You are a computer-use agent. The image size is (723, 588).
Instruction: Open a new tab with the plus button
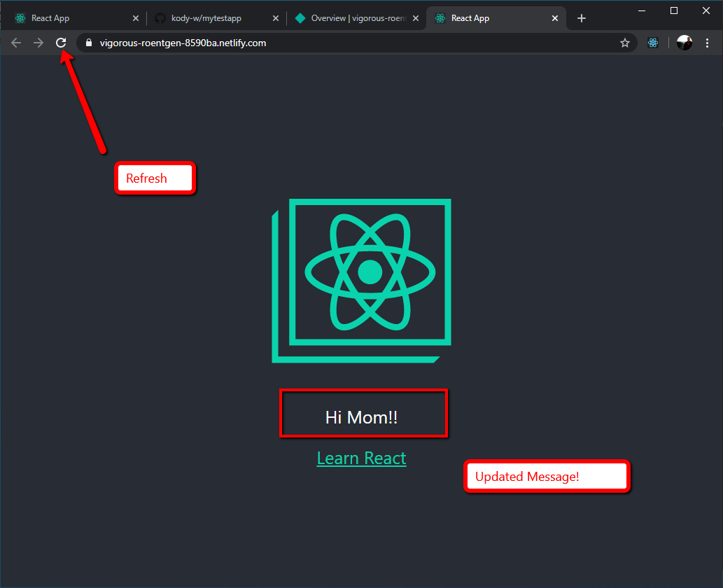tap(582, 18)
